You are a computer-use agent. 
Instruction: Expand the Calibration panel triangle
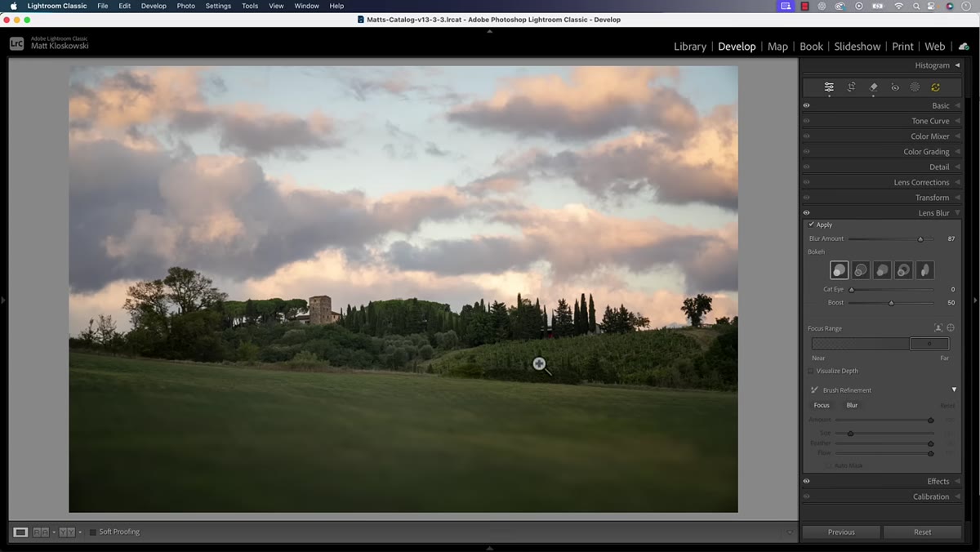[x=957, y=496]
